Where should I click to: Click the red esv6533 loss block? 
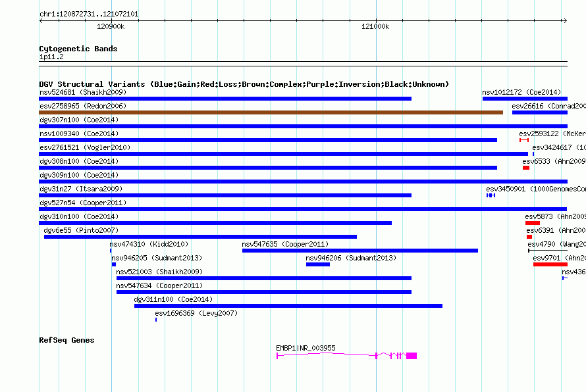(526, 168)
